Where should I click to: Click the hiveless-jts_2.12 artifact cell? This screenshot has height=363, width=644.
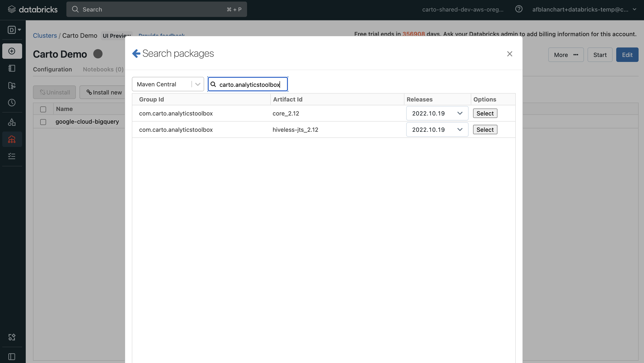pos(295,130)
